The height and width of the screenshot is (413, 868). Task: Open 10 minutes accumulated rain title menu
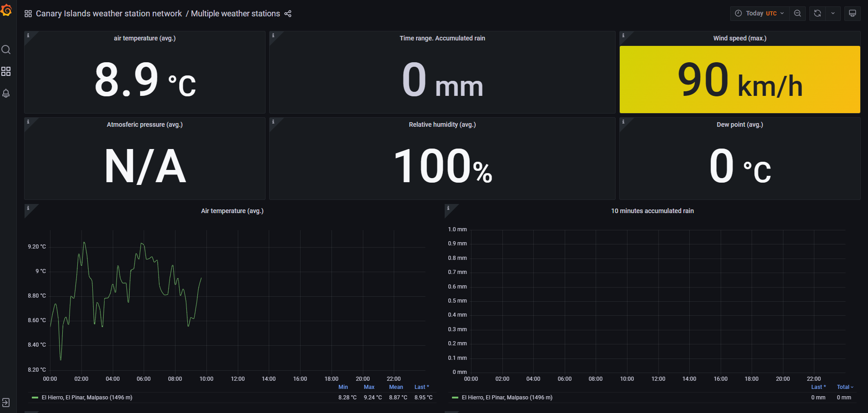[x=652, y=211]
